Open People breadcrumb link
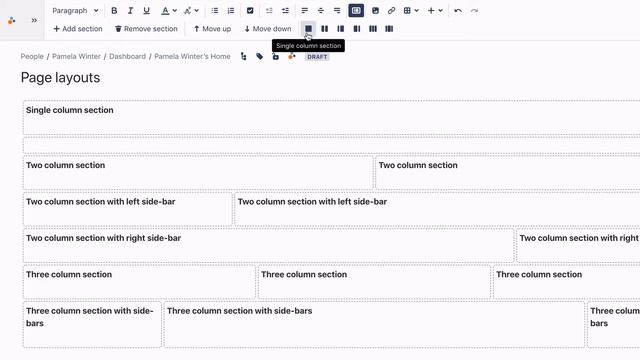640x360 pixels. pyautogui.click(x=32, y=56)
